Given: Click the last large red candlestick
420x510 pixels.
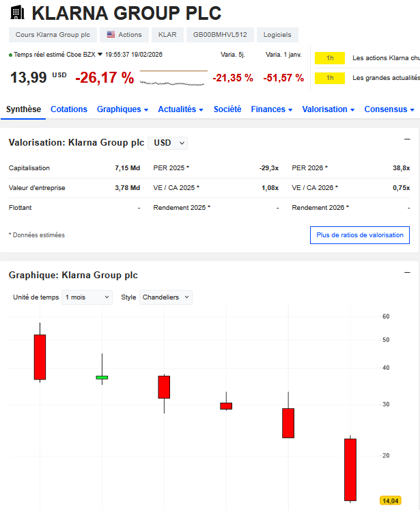Looking at the screenshot, I should tap(350, 470).
